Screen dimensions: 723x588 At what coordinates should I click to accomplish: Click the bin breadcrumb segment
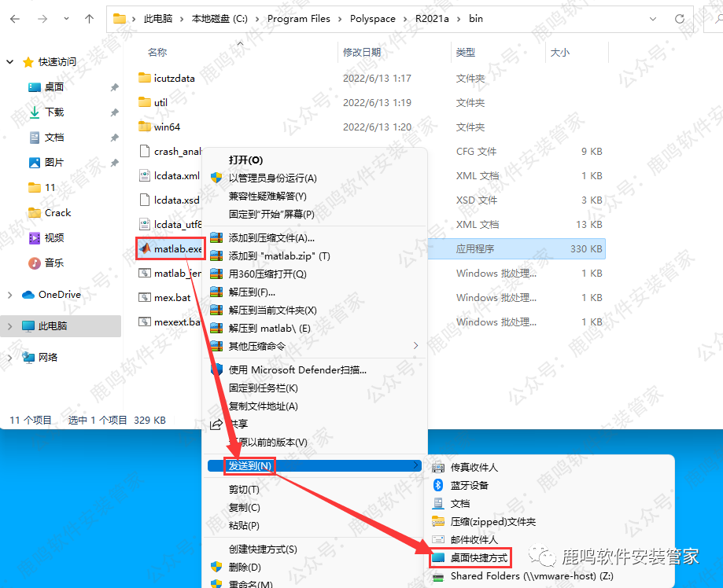point(476,19)
